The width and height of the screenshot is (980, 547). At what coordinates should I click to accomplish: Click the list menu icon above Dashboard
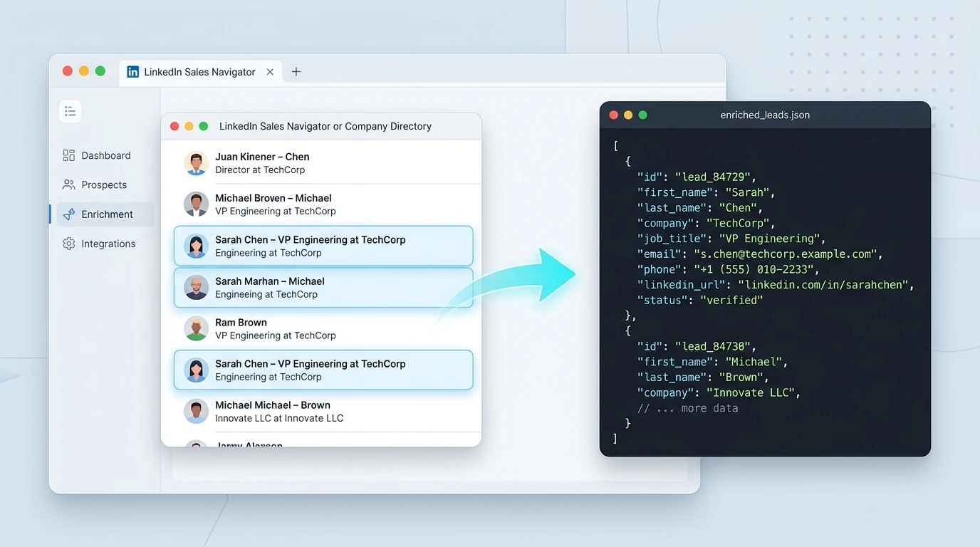70,111
